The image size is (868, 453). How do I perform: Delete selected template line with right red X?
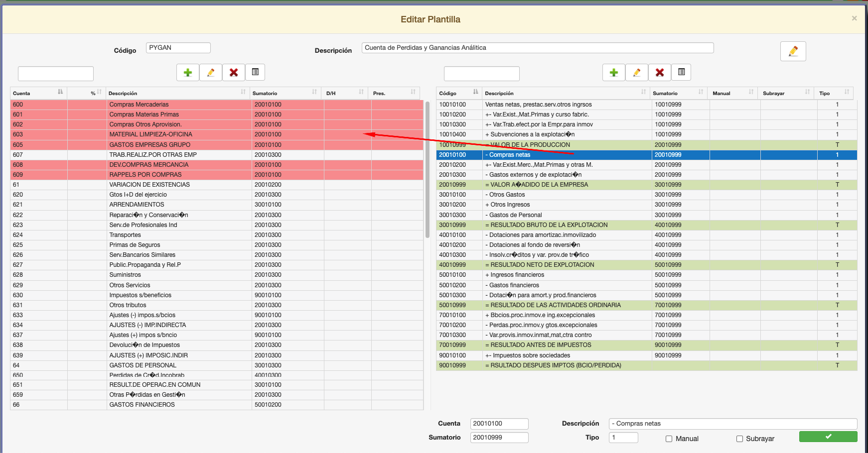pos(660,73)
